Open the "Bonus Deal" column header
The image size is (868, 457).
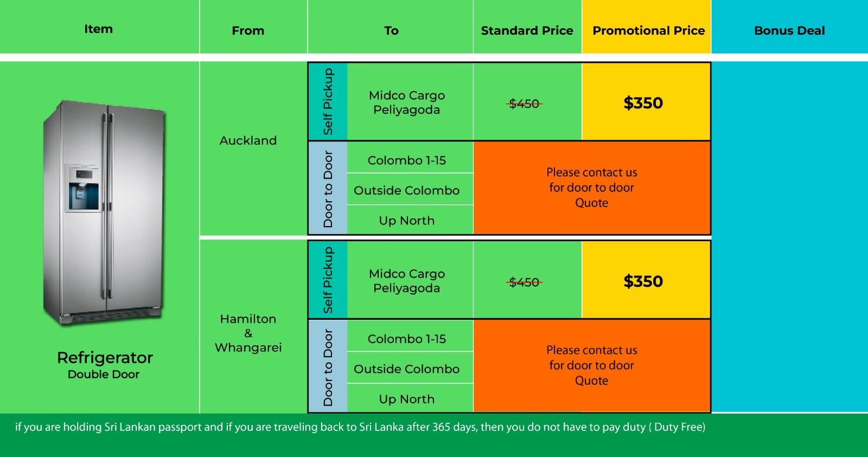[x=789, y=31]
